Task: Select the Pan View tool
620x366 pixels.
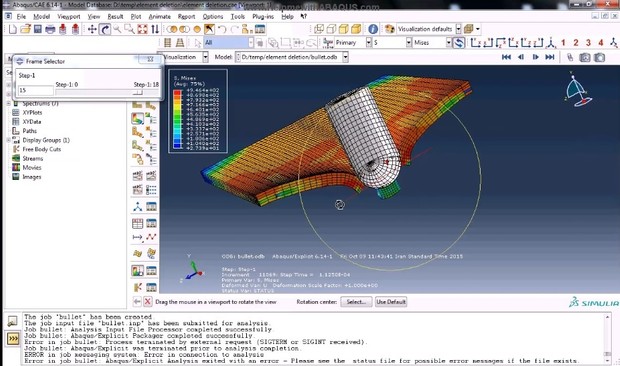Action: pos(92,29)
